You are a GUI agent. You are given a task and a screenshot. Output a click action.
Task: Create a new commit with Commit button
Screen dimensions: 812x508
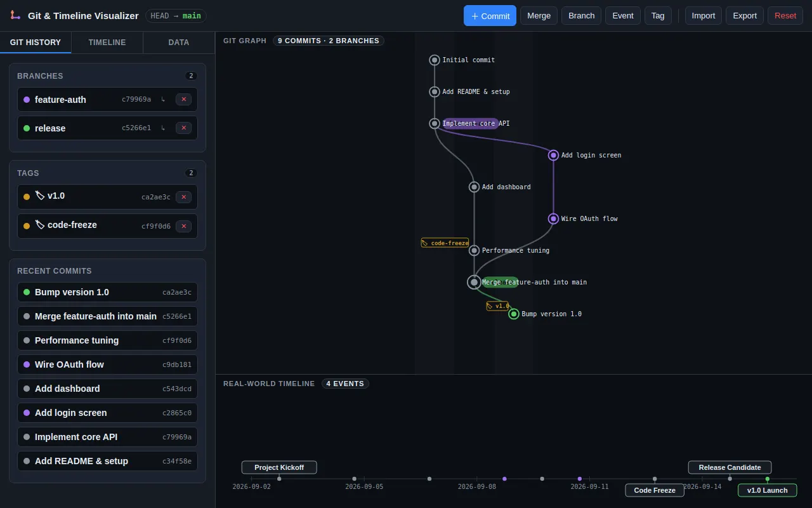490,16
